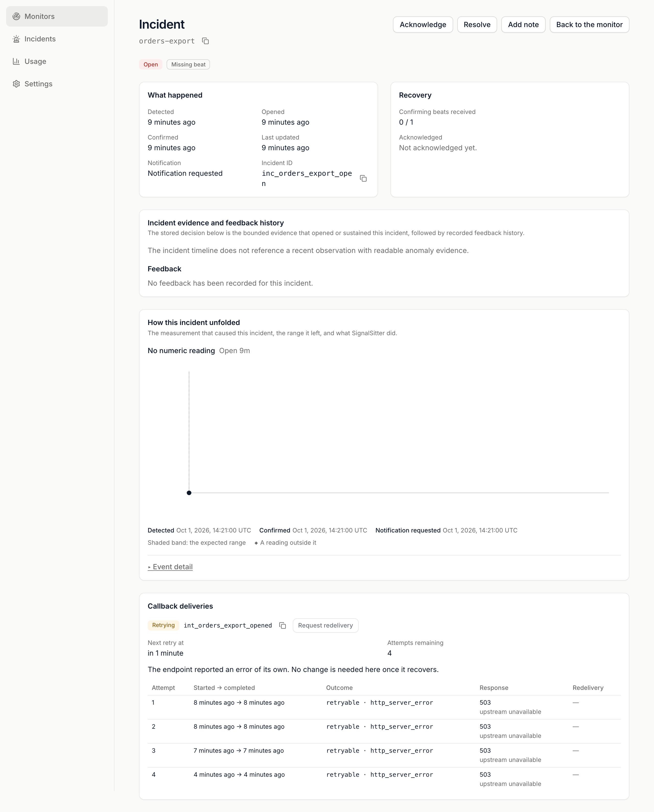The image size is (654, 812).
Task: Click the 'Notification requested' status text
Action: pyautogui.click(x=185, y=173)
